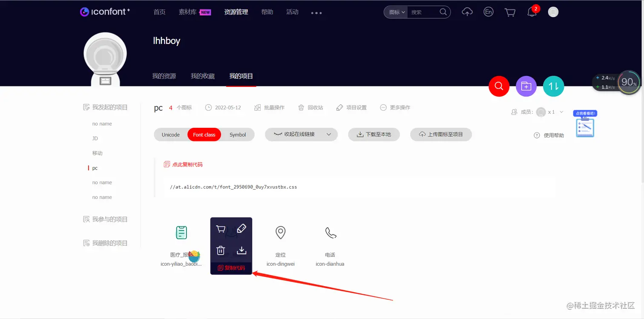Switch to Unicode mode

[171, 135]
